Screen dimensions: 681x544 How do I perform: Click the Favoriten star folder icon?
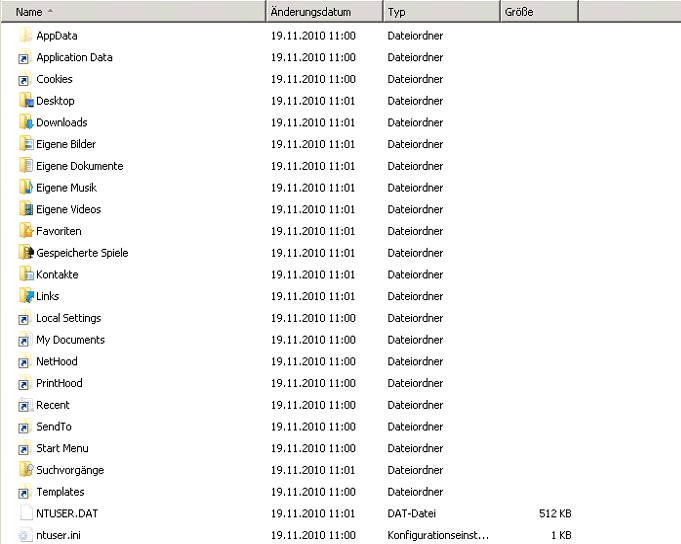pyautogui.click(x=26, y=231)
